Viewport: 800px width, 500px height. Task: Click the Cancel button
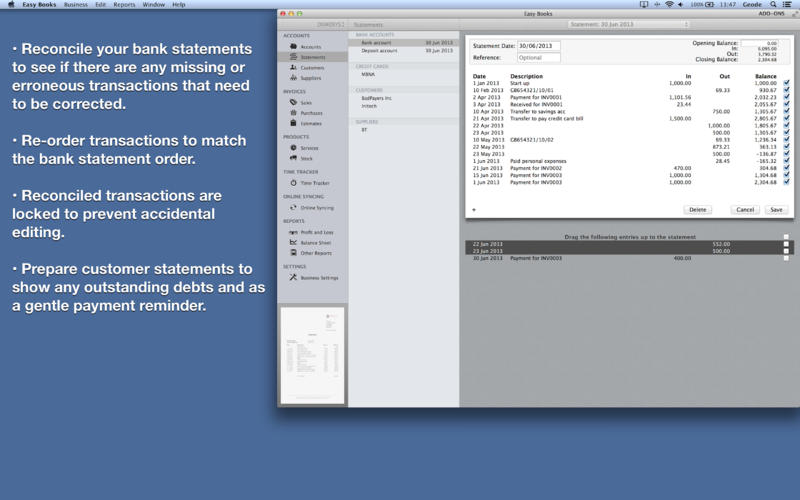point(745,210)
